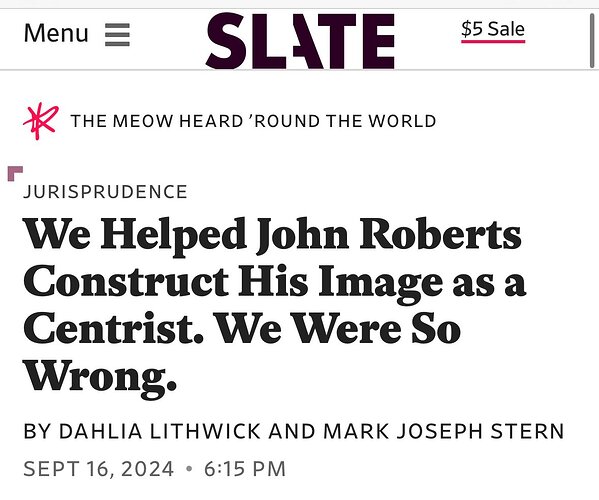Click the dot separator between date and time
Image resolution: width=599 pixels, height=500 pixels.
click(189, 469)
